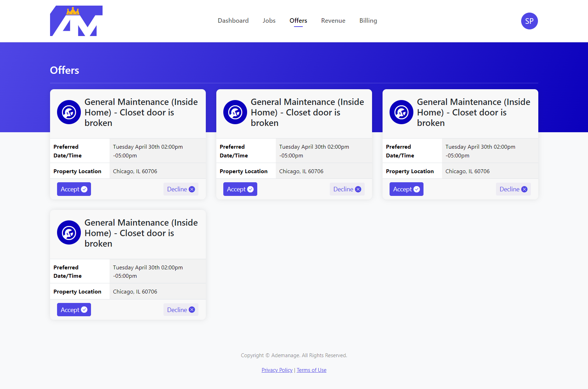Accept the first offer in top-left card
Viewport: 588px width, 389px height.
(74, 189)
